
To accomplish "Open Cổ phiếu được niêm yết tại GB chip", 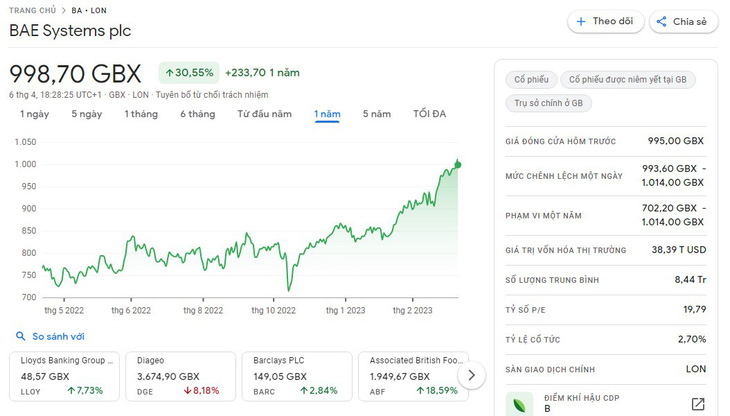I will (x=628, y=80).
